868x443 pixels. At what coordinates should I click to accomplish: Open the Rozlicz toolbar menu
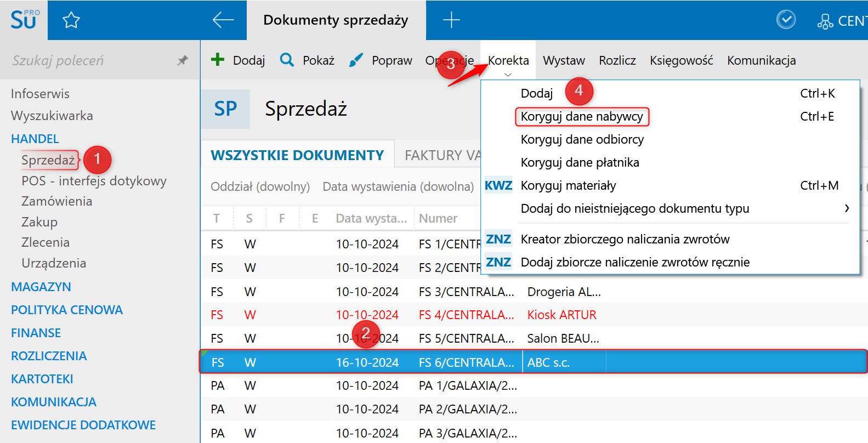tap(617, 60)
